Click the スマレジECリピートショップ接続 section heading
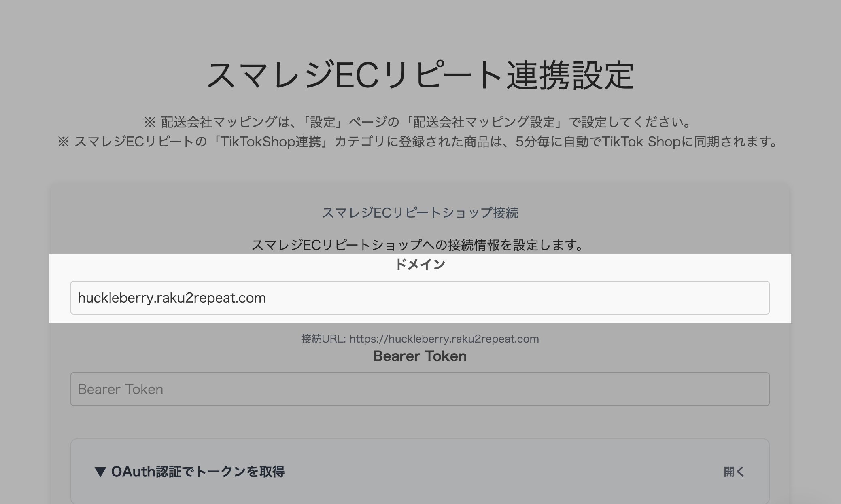Image resolution: width=841 pixels, height=504 pixels. point(420,213)
